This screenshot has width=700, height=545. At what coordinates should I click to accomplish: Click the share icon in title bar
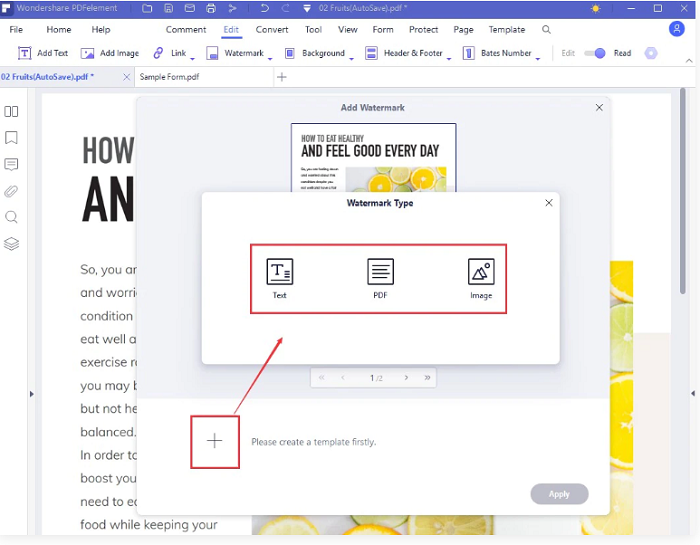click(233, 8)
